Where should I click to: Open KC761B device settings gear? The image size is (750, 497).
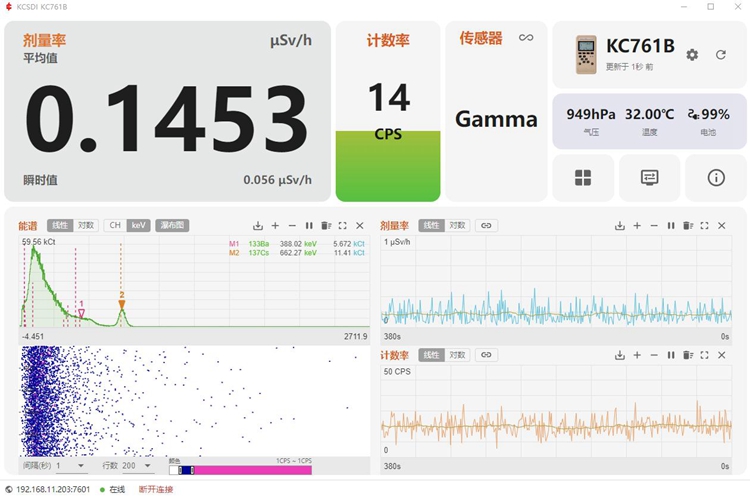point(692,55)
